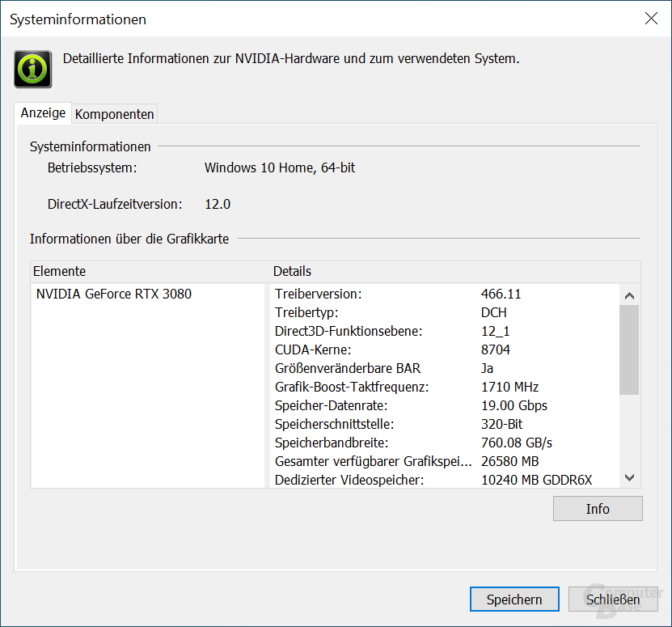This screenshot has width=672, height=627.
Task: Select the CUDA-Kerne: row label
Action: [313, 350]
